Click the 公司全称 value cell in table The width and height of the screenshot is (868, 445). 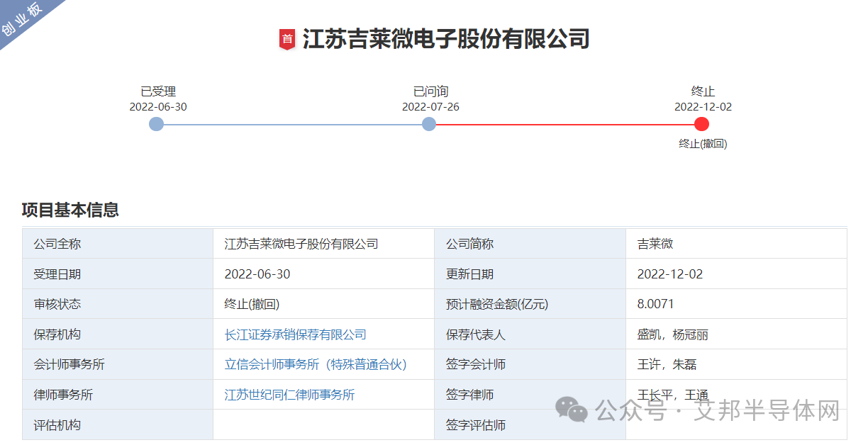click(323, 244)
